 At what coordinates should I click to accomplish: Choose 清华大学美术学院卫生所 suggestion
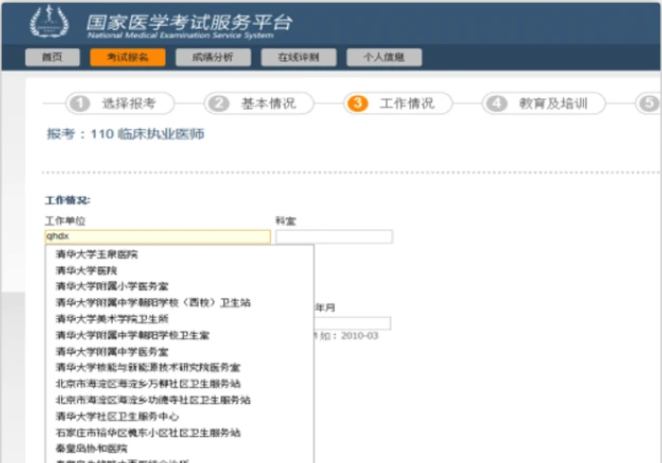(x=112, y=319)
